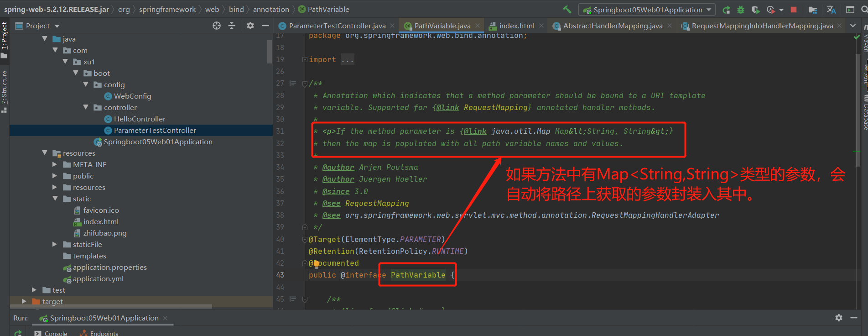Open the Database side tool window
Viewport: 868px width, 336px height.
pyautogui.click(x=865, y=113)
